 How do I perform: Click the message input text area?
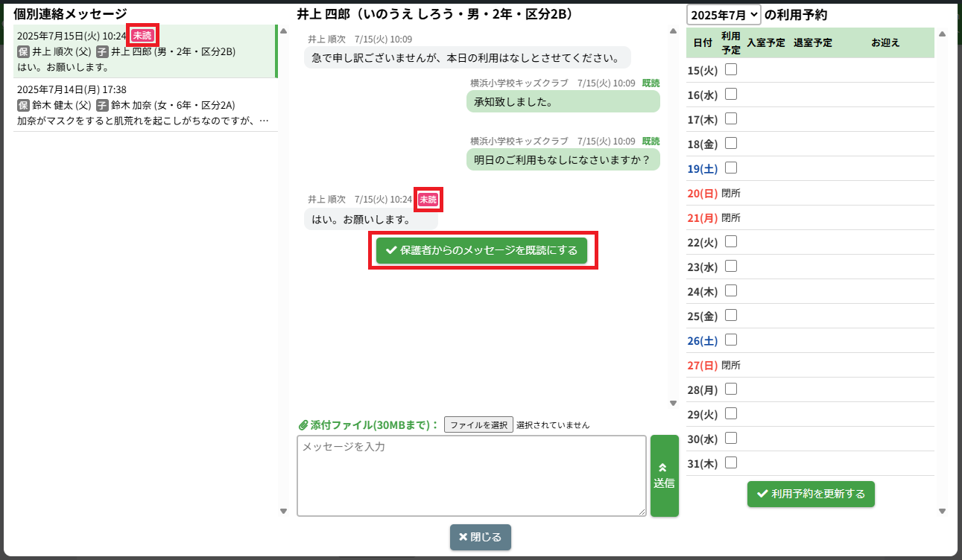click(471, 476)
